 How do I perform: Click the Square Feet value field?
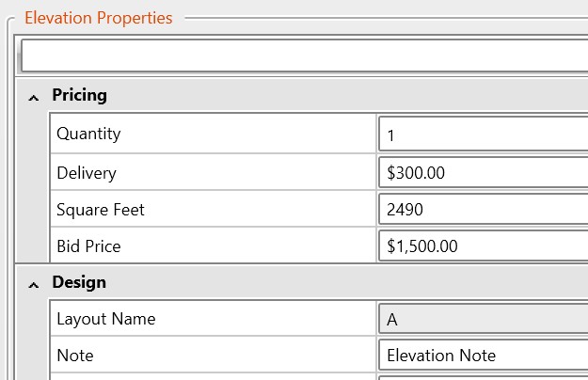[484, 210]
